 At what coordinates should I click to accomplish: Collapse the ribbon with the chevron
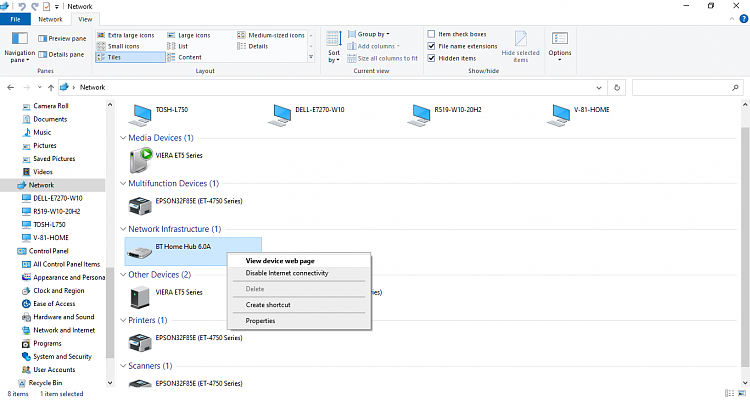coord(732,19)
